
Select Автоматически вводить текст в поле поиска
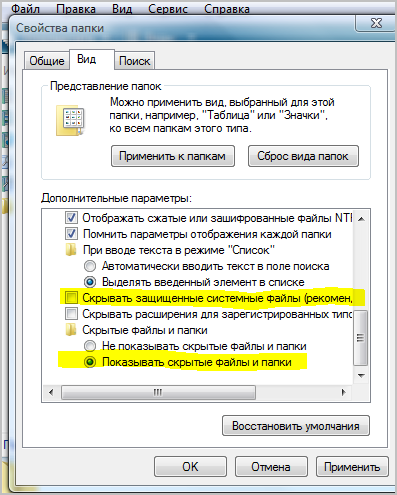90,266
